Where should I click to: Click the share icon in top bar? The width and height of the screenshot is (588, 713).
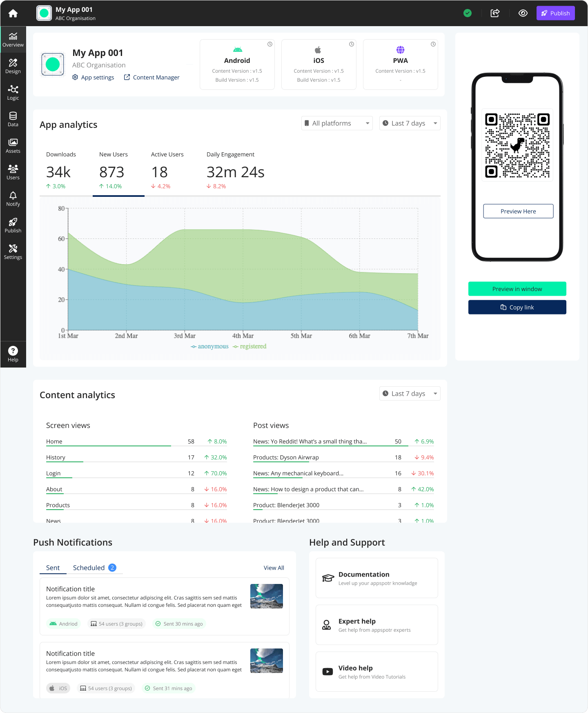tap(495, 13)
